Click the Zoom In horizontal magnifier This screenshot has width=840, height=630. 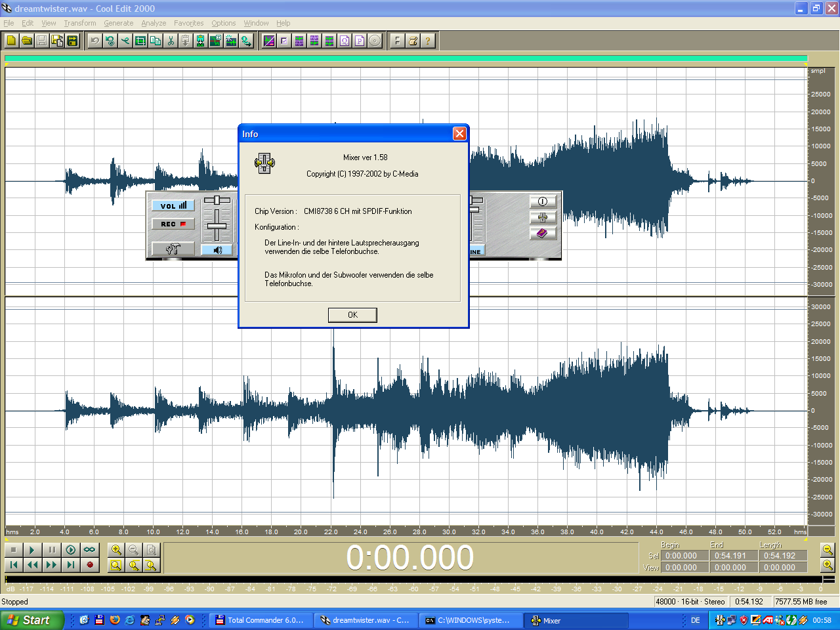116,550
